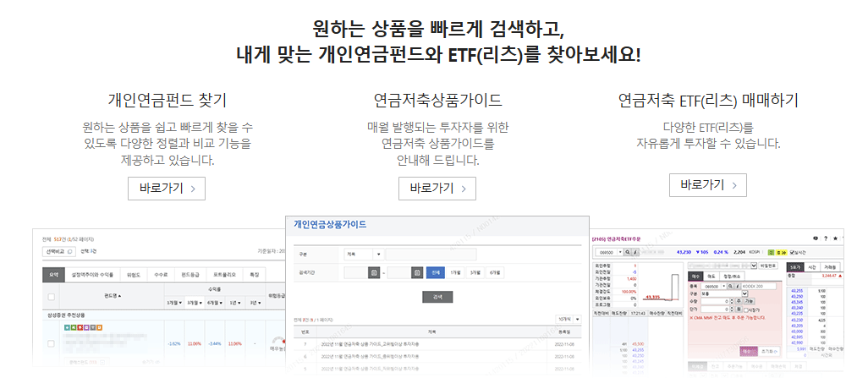
Task: Switch to the 매수 order tab
Action: [x=696, y=277]
